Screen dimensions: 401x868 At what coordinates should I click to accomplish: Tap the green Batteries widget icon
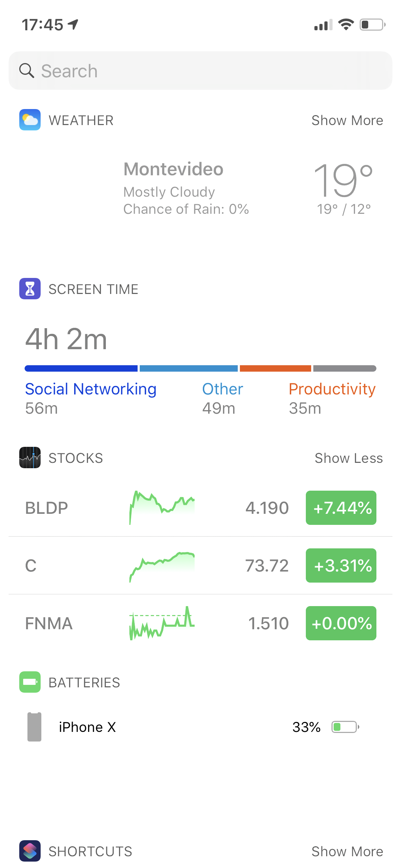(x=30, y=682)
